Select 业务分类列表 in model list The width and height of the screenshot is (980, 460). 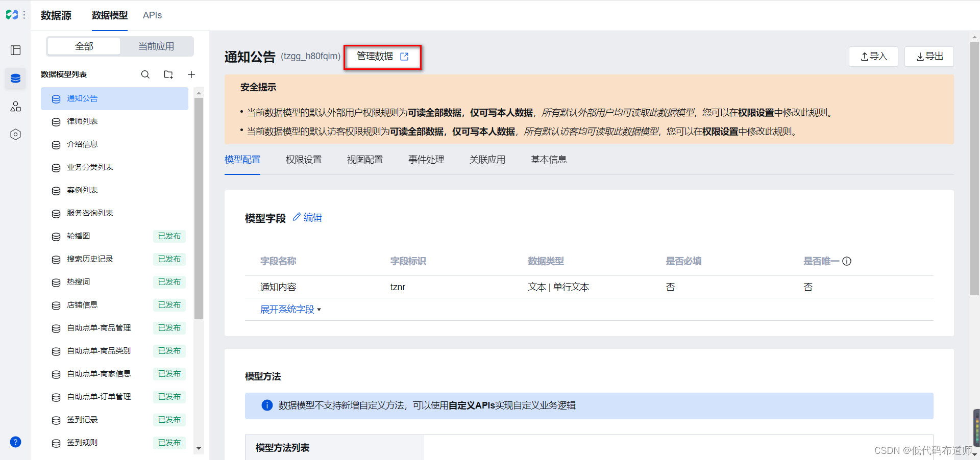[x=114, y=167]
